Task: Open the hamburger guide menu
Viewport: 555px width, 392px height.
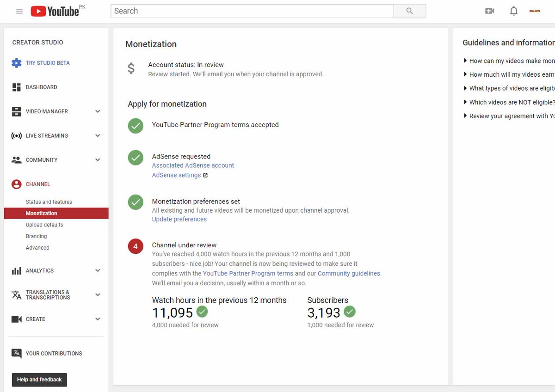Action: (19, 11)
